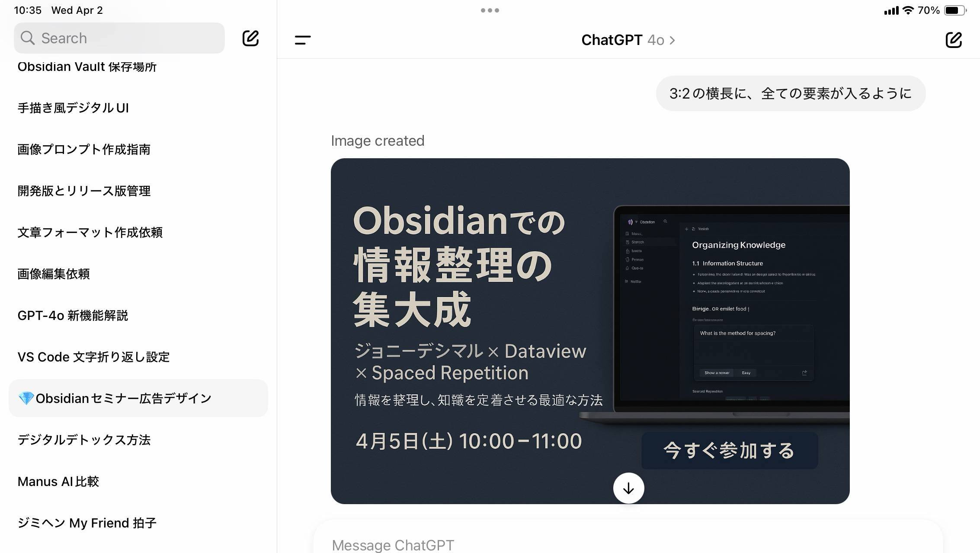
Task: Tap the three-dot multitasking indicator at top
Action: pos(490,10)
